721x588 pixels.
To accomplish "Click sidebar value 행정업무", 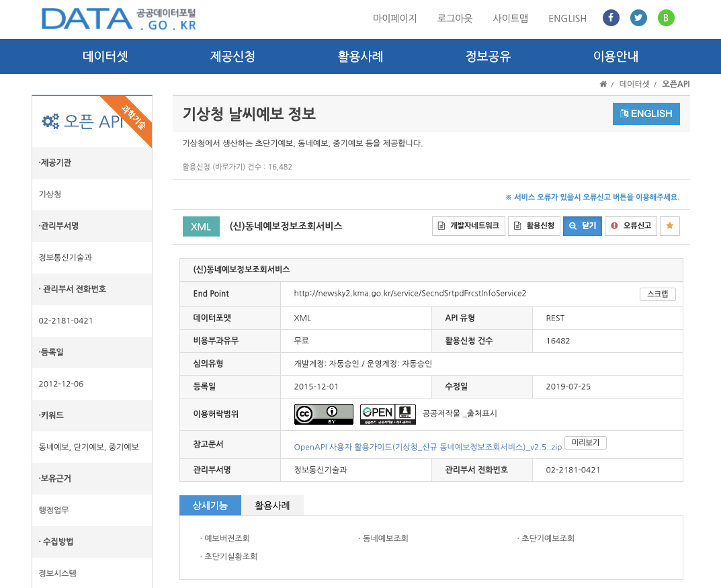I will coord(54,510).
